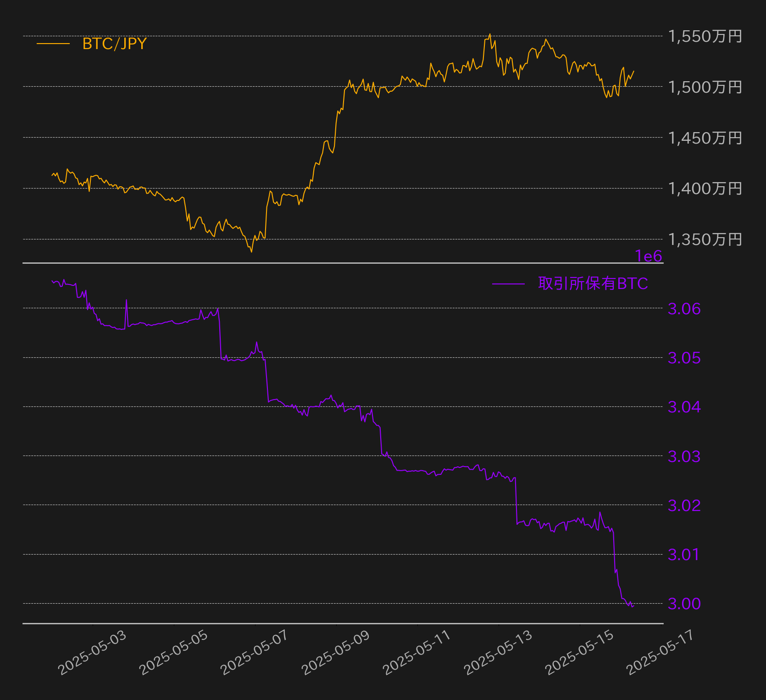The height and width of the screenshot is (700, 766).
Task: Click the 3.04 y-axis tick label
Action: coord(684,407)
